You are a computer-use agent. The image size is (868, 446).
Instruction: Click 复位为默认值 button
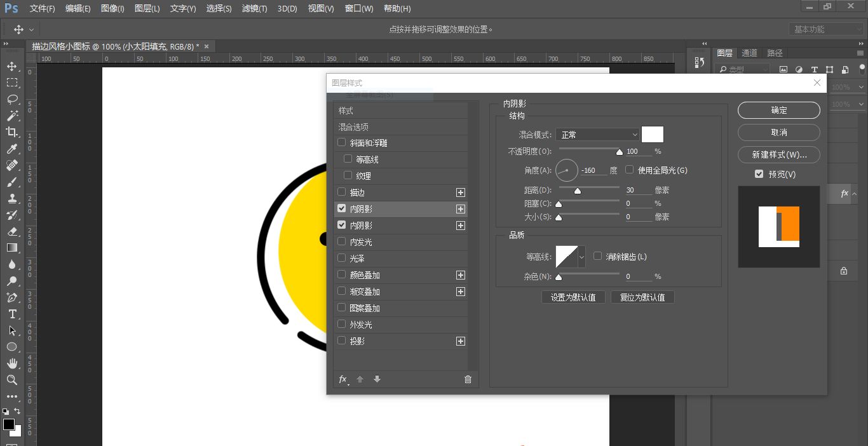point(642,297)
